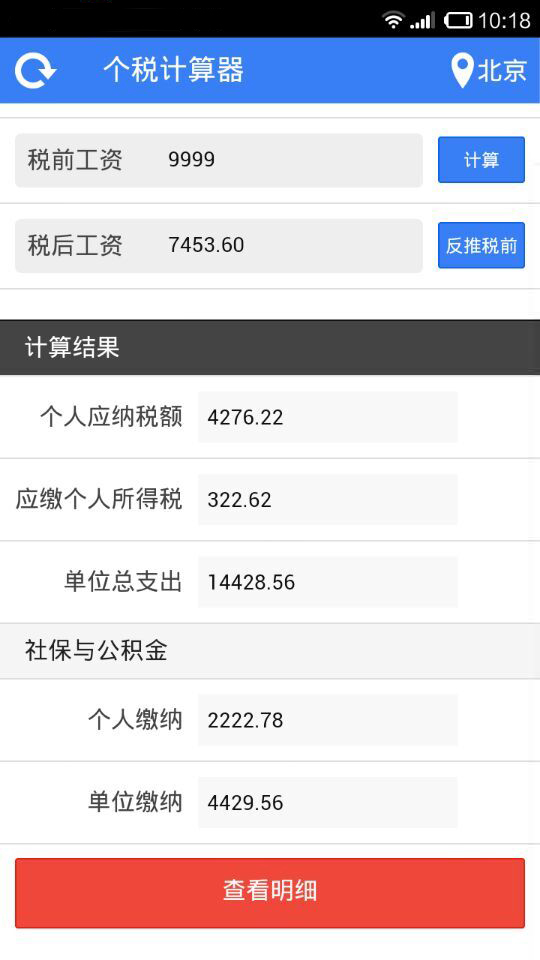The image size is (540, 960).
Task: Edit the 税后工资 input field
Action: tap(219, 246)
